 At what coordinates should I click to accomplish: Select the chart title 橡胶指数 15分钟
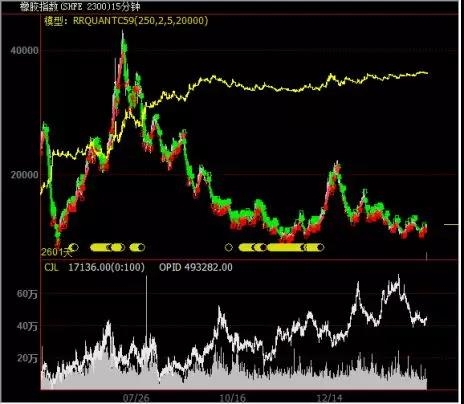(x=80, y=6)
